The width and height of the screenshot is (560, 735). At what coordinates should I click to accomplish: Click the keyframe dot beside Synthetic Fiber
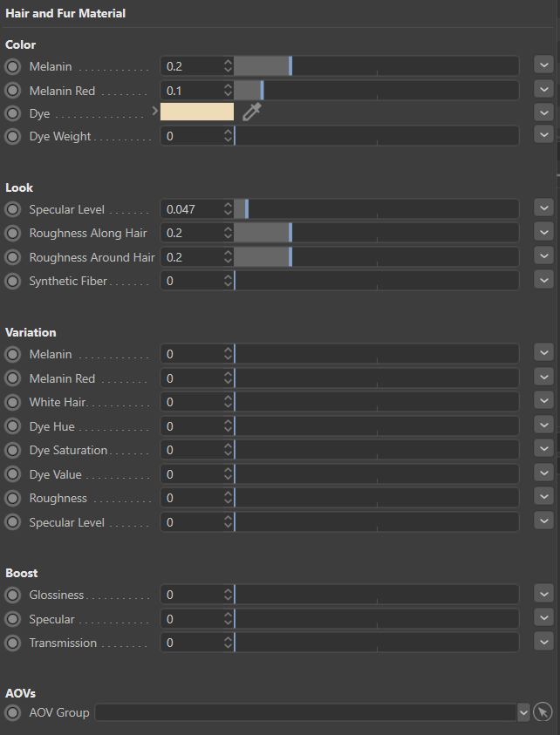coord(13,281)
